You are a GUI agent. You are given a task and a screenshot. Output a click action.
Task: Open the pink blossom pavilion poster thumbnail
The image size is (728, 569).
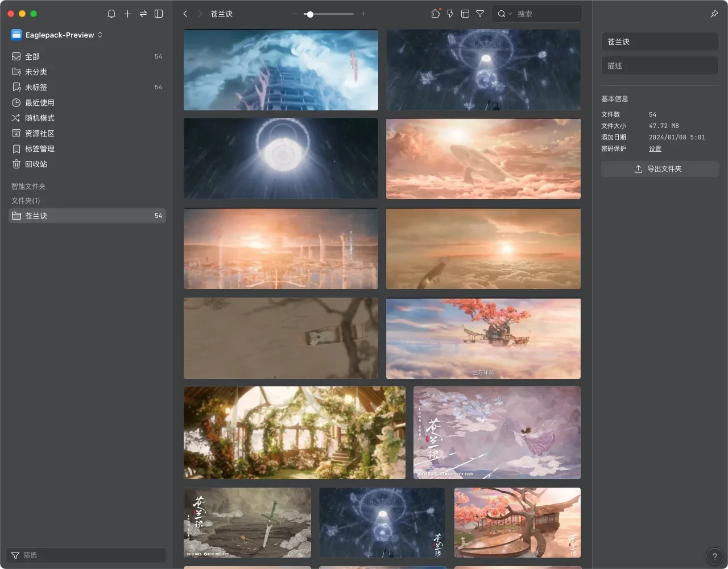coord(518,522)
